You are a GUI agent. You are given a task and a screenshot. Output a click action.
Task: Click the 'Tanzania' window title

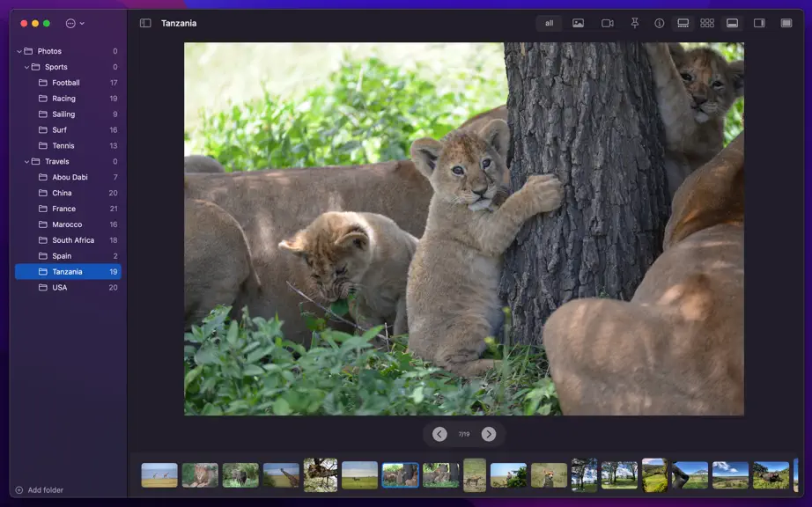tap(179, 23)
